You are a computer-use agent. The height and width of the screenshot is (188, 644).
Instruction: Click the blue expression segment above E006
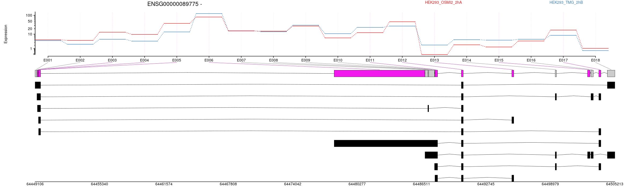(x=209, y=13)
